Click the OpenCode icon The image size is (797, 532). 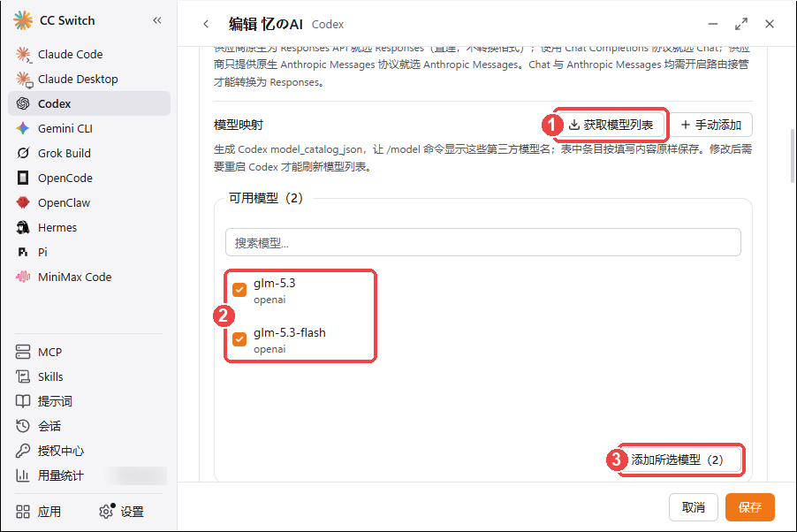(23, 178)
